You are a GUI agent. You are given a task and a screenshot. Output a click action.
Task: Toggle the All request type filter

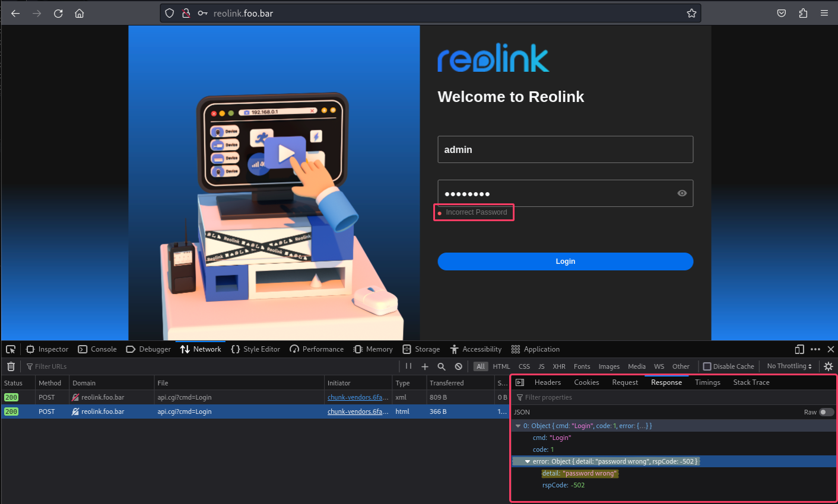(x=481, y=366)
